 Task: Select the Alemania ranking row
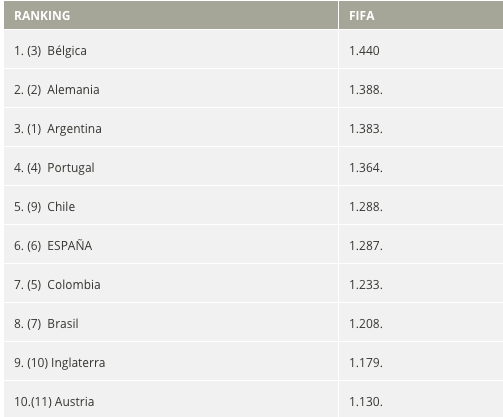click(171, 88)
